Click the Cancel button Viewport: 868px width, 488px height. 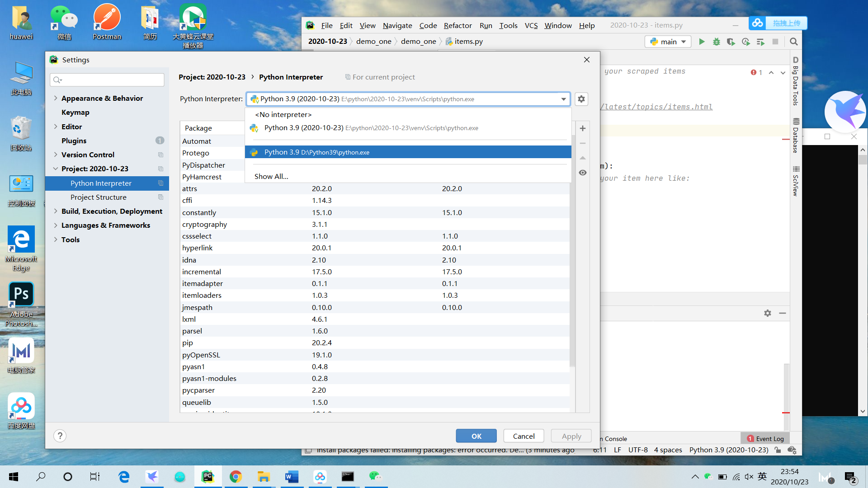[524, 436]
